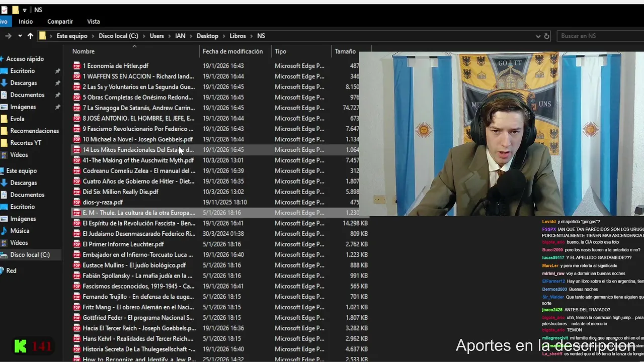Click the Red network icon

[x=2, y=270]
